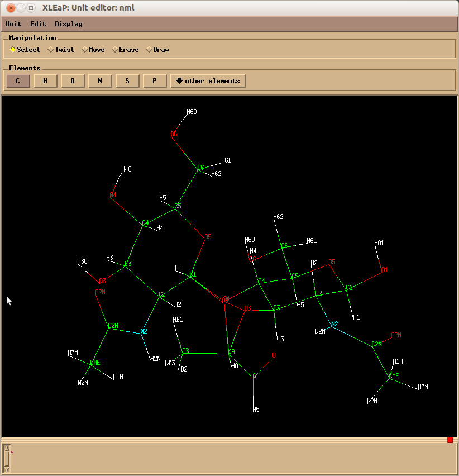
Task: Open the Unit menu
Action: (13, 24)
